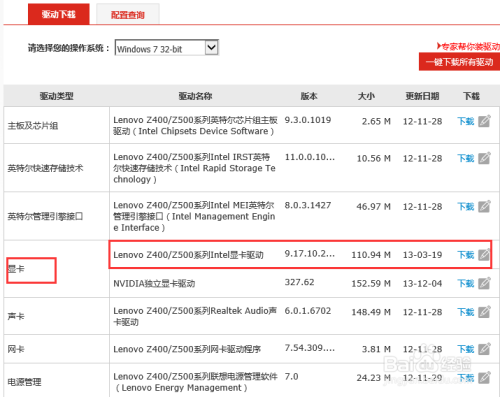Click the 更新日期 column header
This screenshot has width=500, height=397.
click(422, 96)
